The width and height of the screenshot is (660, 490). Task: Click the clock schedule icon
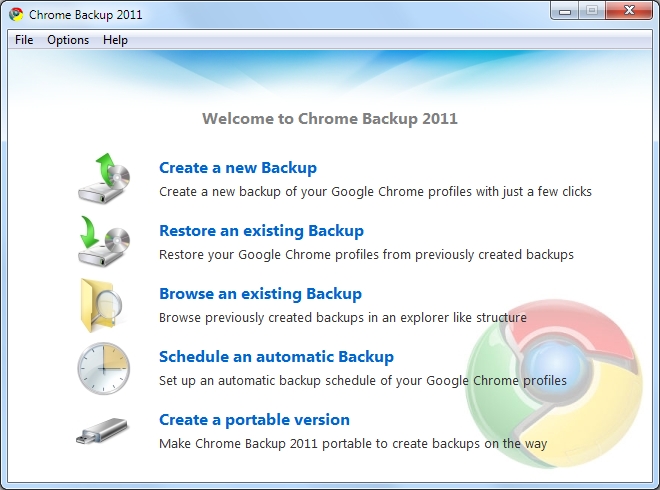coord(104,368)
